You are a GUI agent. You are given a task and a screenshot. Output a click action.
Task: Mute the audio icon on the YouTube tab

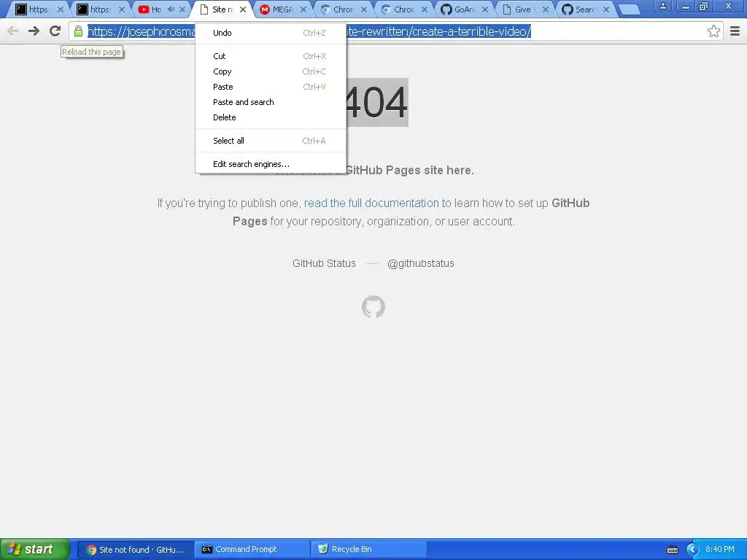click(x=171, y=9)
